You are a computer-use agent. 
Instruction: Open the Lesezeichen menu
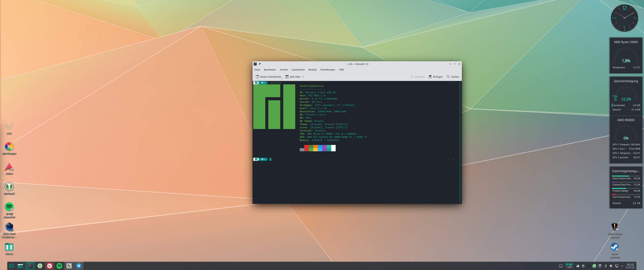pyautogui.click(x=298, y=70)
